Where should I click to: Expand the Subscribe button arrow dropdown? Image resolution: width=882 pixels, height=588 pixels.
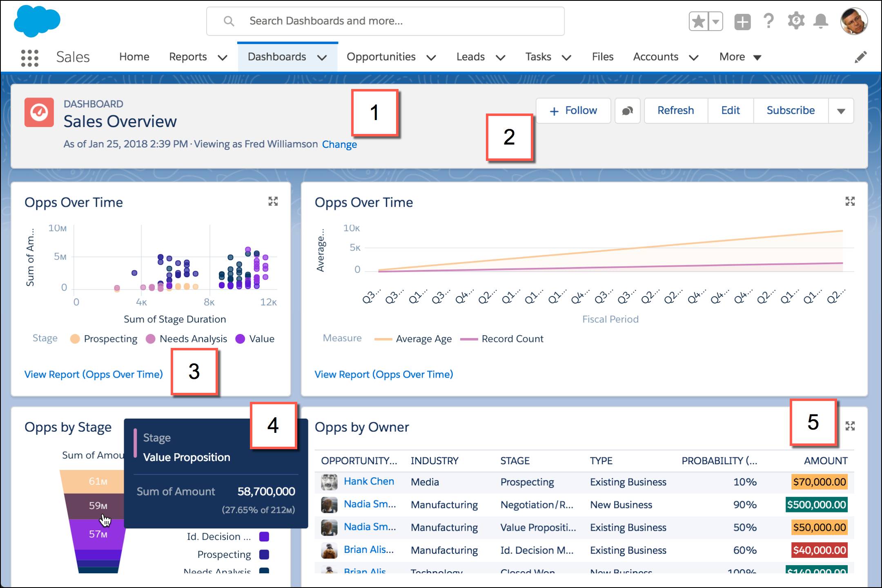(x=843, y=110)
